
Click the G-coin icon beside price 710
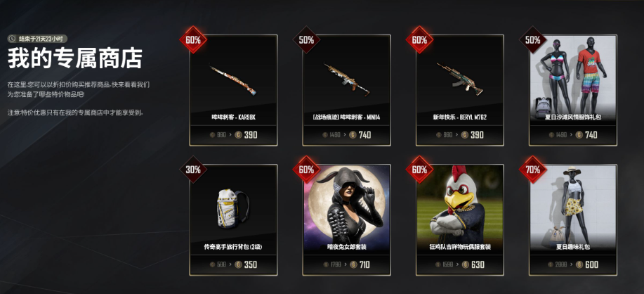pyautogui.click(x=353, y=264)
